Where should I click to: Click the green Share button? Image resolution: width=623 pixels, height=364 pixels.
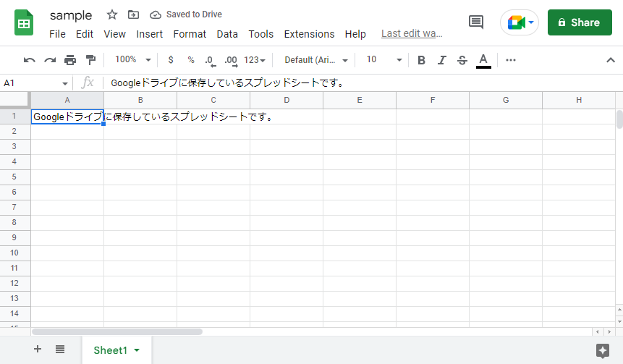coord(580,22)
